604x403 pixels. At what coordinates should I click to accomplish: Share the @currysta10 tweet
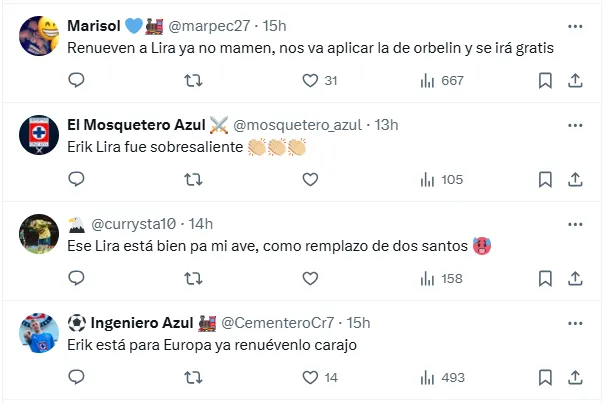pos(576,278)
